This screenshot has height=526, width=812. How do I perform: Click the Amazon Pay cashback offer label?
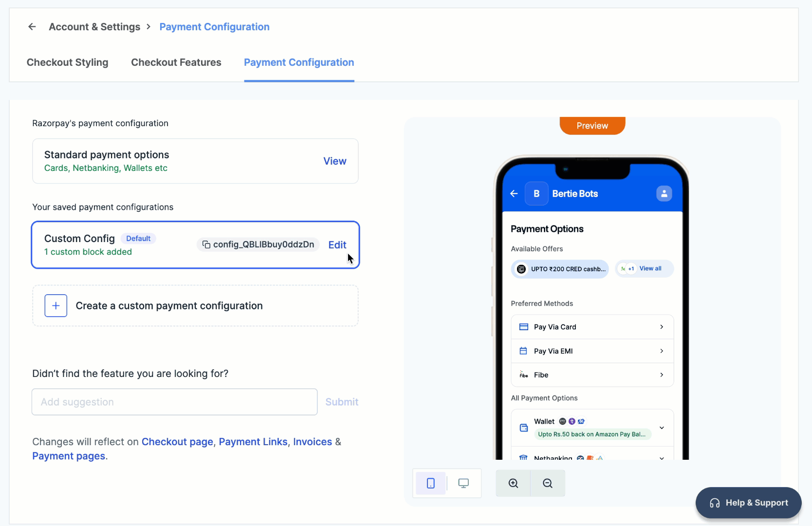click(x=592, y=434)
